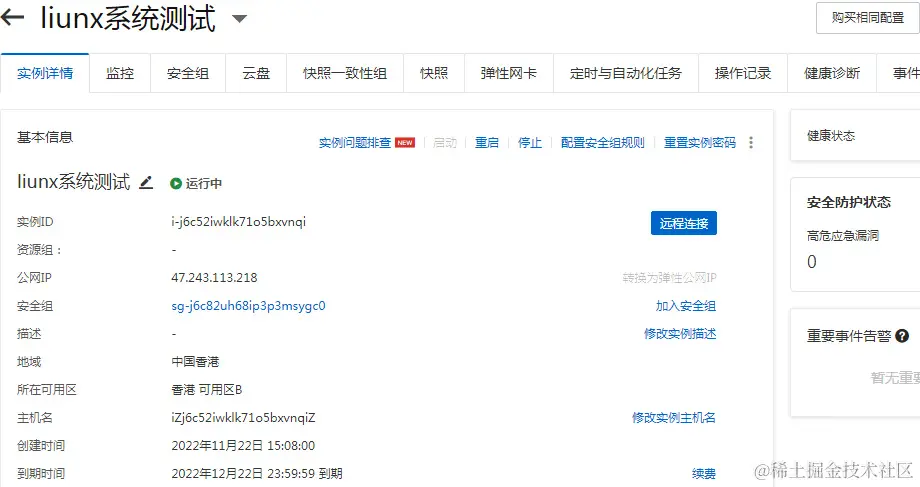Click 修改实例主机名 link
This screenshot has height=487, width=920.
(674, 417)
